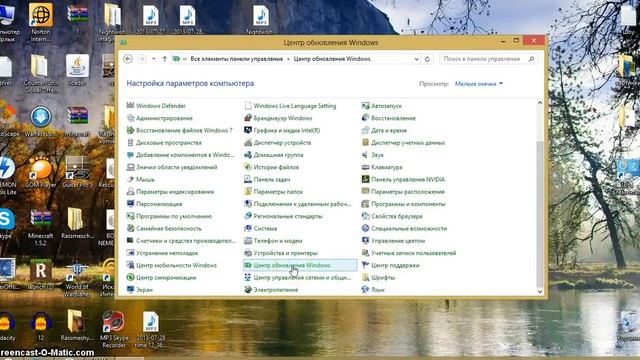Open Устранение неполадок link
This screenshot has width=640, height=360.
[x=167, y=253]
